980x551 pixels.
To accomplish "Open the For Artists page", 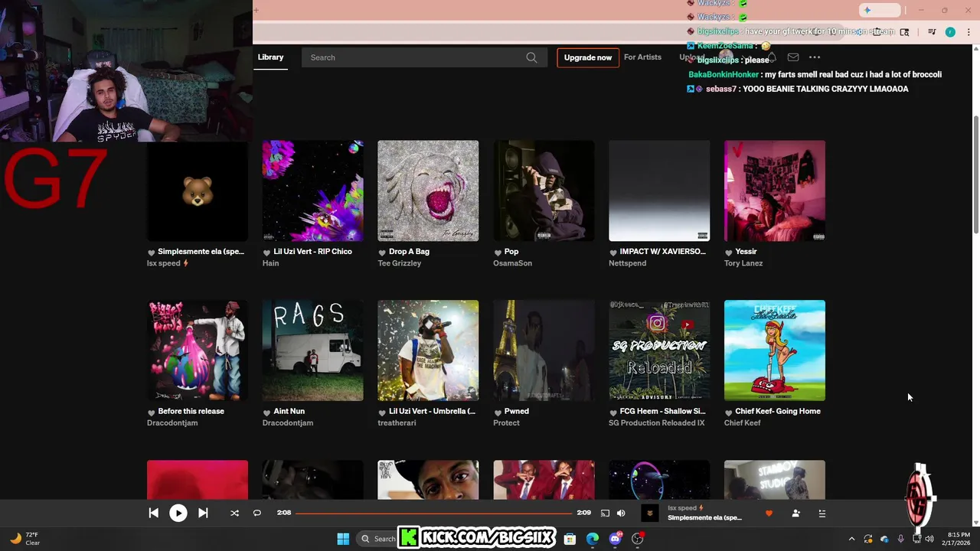I will 642,57.
